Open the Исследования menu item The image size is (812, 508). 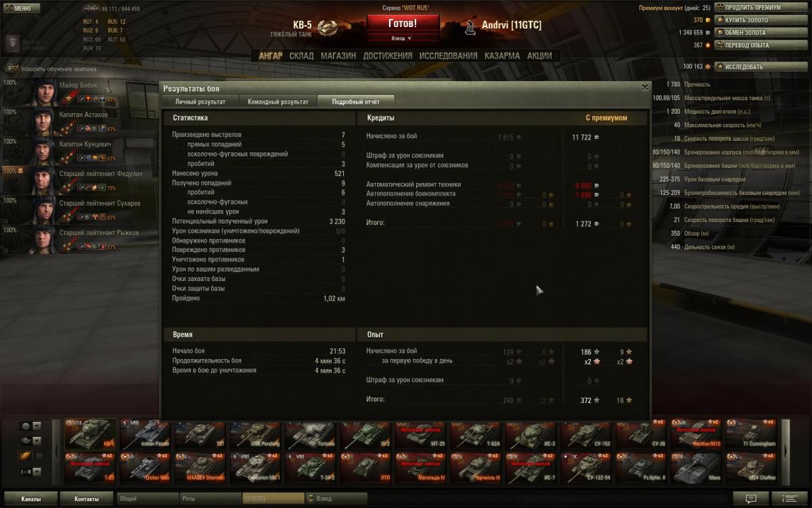449,56
